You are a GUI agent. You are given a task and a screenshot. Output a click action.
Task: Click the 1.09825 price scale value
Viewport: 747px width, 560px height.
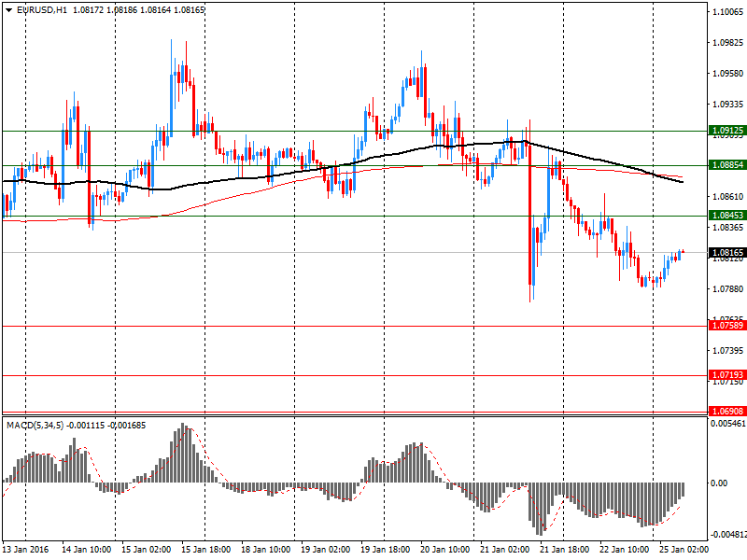728,43
